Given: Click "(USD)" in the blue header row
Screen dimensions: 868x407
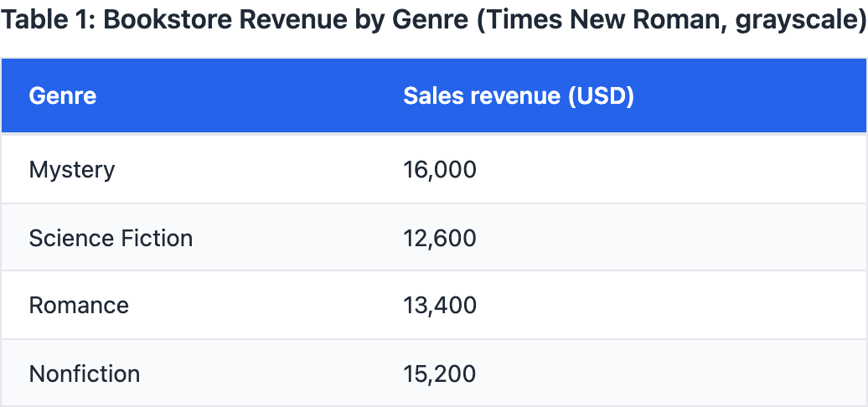Looking at the screenshot, I should pos(601,96).
